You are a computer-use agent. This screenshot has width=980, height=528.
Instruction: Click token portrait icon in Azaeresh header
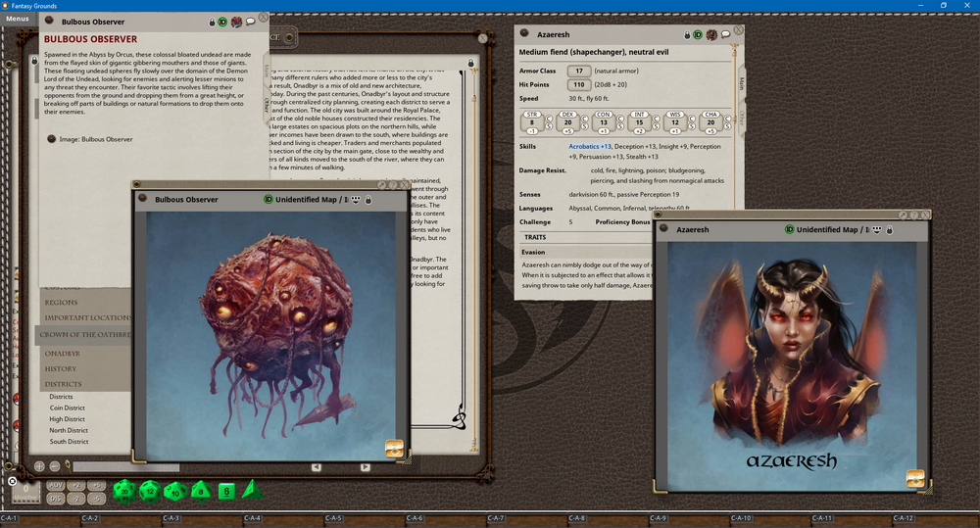[711, 34]
